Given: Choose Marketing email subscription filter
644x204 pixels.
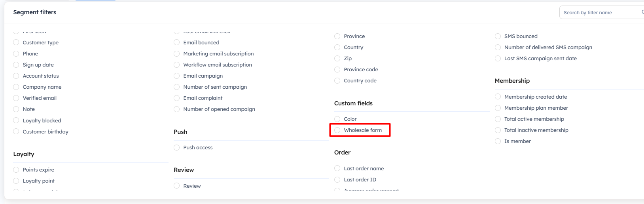Looking at the screenshot, I should click(x=177, y=54).
